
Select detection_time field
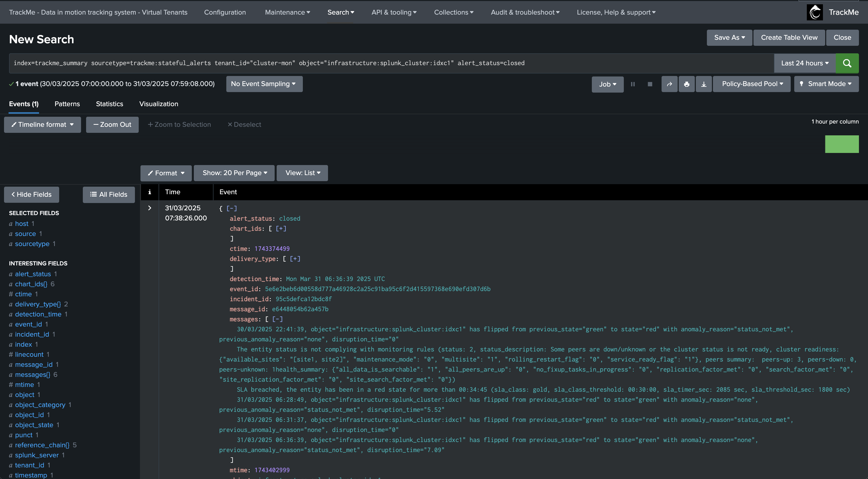click(x=38, y=314)
